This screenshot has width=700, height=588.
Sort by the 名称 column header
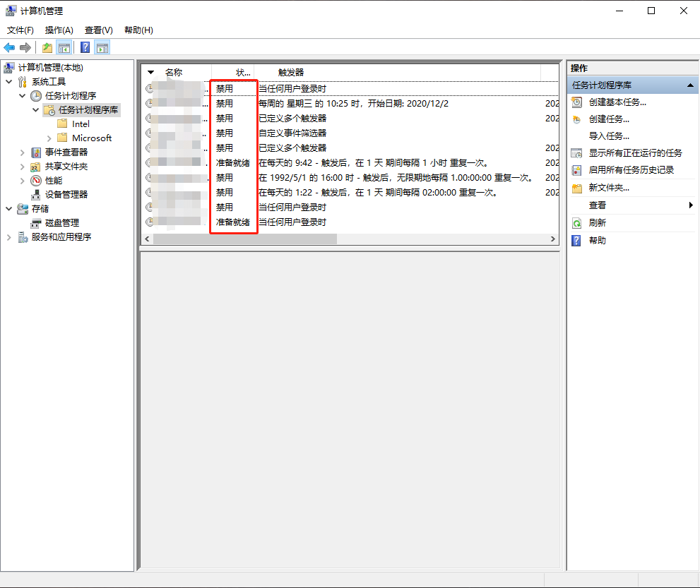click(x=177, y=72)
